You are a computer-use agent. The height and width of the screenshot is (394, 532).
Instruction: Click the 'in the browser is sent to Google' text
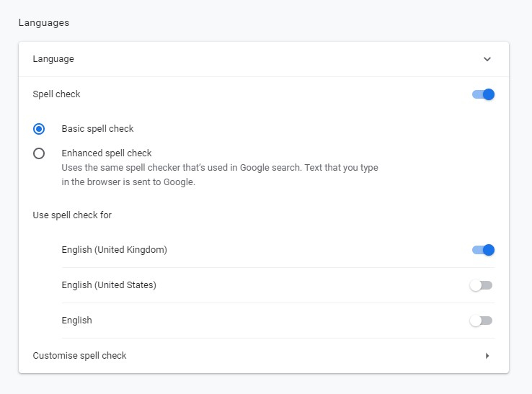[128, 182]
